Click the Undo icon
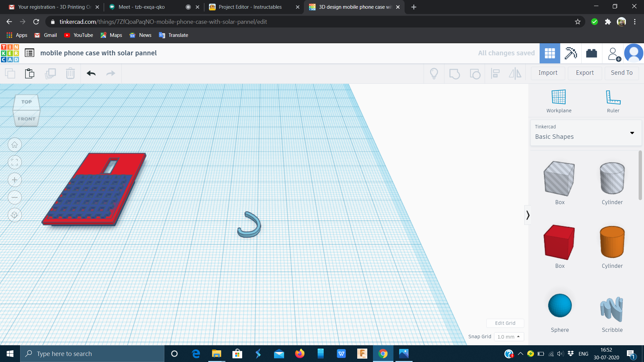Screen dimensions: 644x362 pos(91,73)
